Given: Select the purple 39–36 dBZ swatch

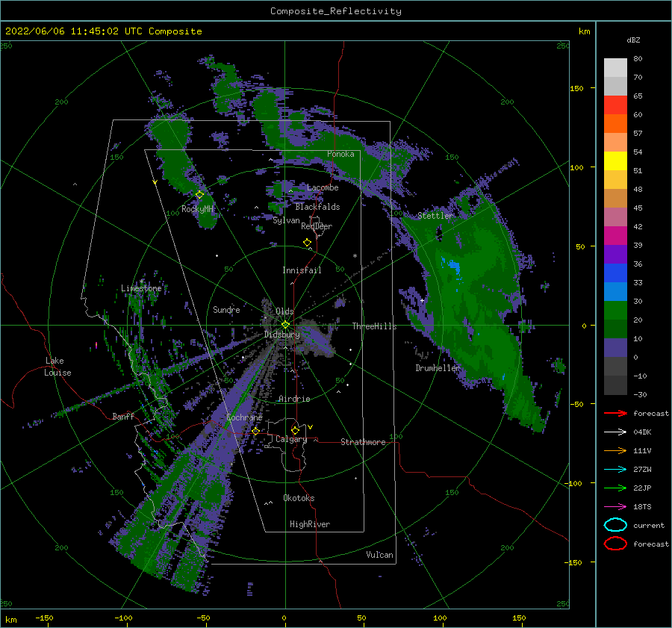Looking at the screenshot, I should coord(615,254).
